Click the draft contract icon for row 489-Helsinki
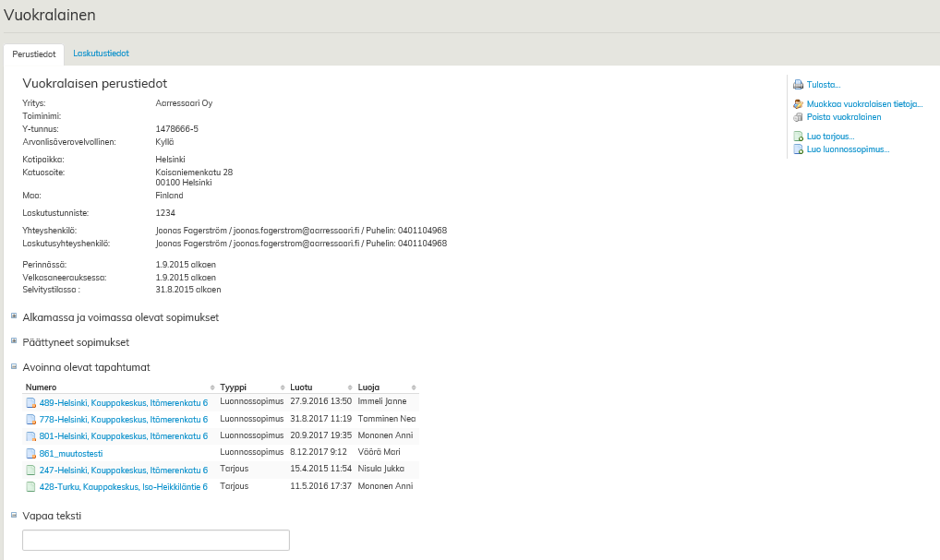The width and height of the screenshot is (940, 560). point(30,403)
